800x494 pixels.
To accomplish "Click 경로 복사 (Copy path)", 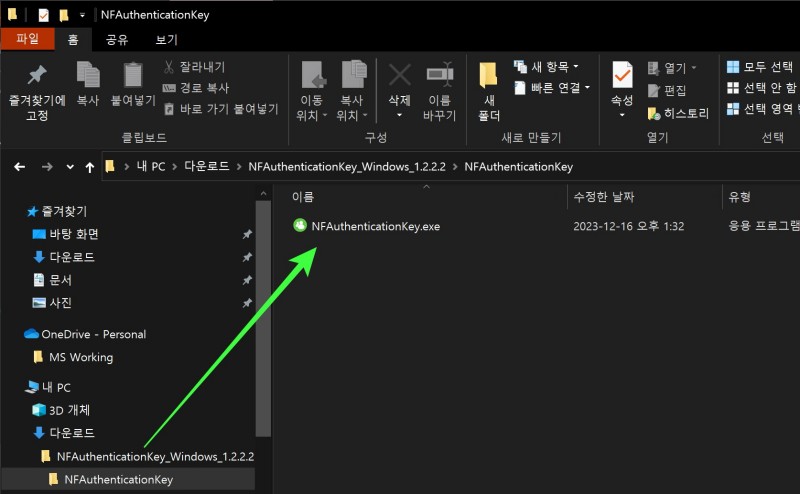I will 196,88.
